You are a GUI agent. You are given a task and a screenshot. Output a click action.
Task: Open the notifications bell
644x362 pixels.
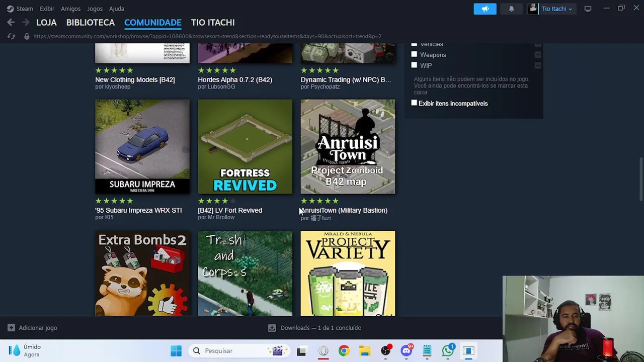pos(511,9)
